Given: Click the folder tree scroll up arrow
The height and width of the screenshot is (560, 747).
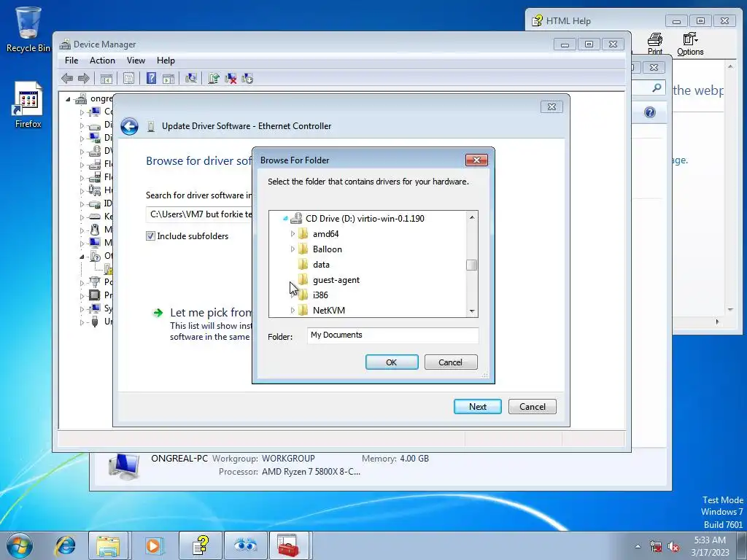Looking at the screenshot, I should pyautogui.click(x=472, y=217).
